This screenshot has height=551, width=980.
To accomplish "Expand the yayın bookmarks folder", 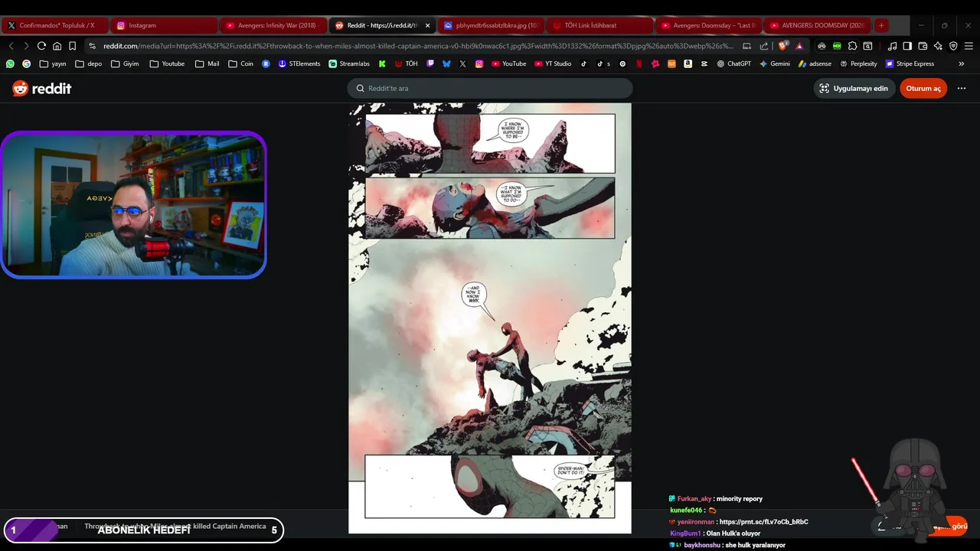I will 53,64.
